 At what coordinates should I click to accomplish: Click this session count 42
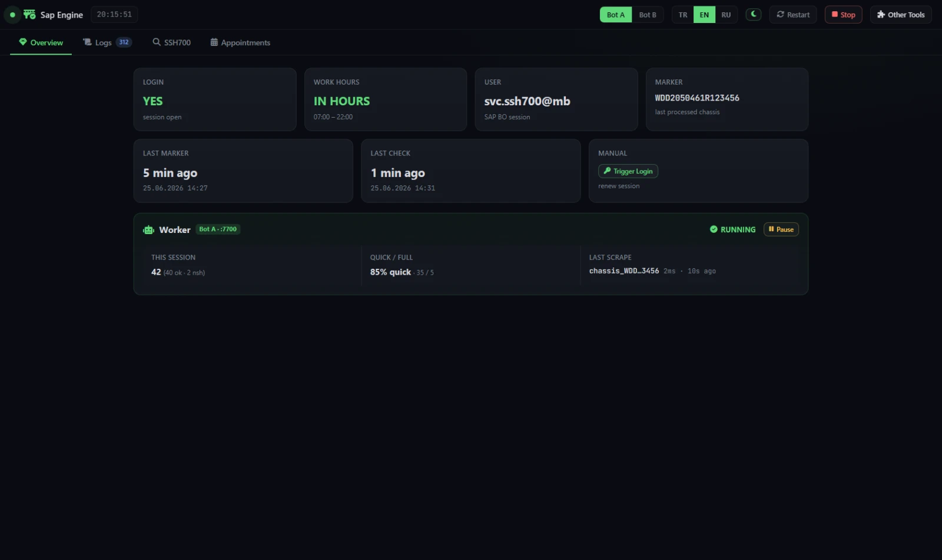tap(156, 272)
